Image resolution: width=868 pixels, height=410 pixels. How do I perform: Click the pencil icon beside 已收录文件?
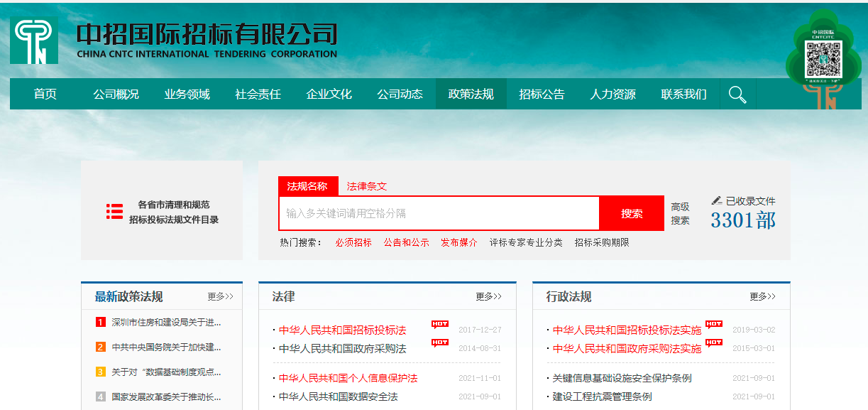click(x=717, y=201)
